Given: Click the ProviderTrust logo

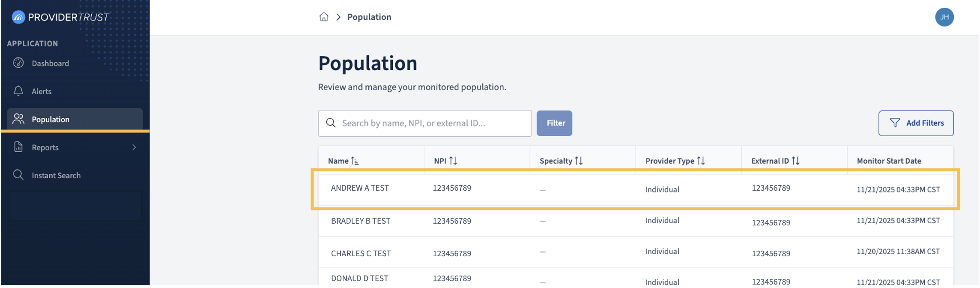Looking at the screenshot, I should pyautogui.click(x=60, y=17).
